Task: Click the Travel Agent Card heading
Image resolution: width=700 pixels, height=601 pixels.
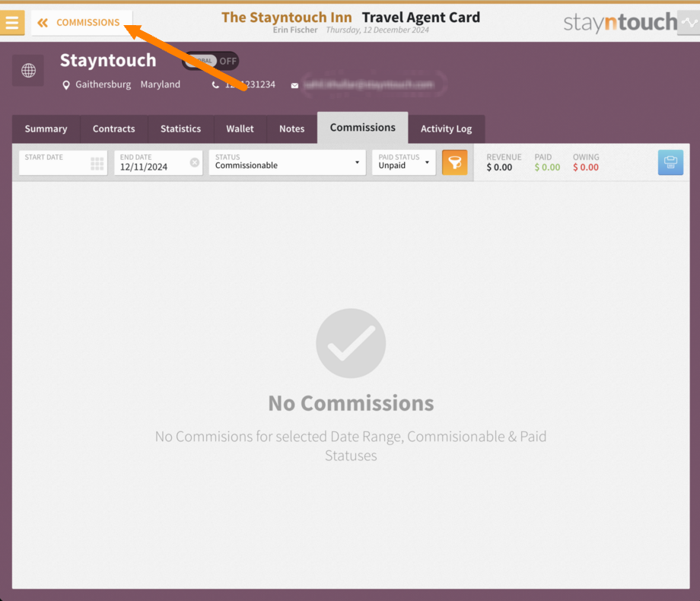Action: 421,17
